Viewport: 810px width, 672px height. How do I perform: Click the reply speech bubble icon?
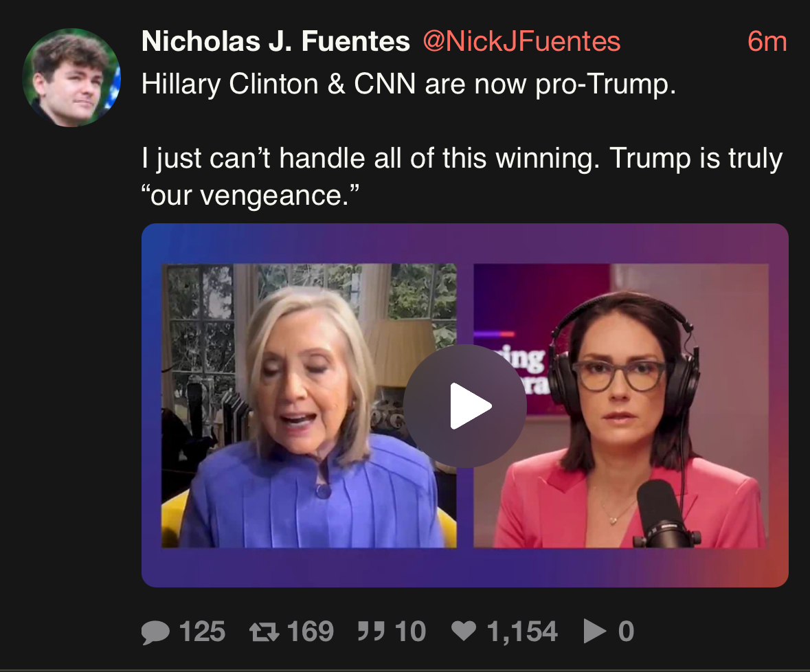155,631
